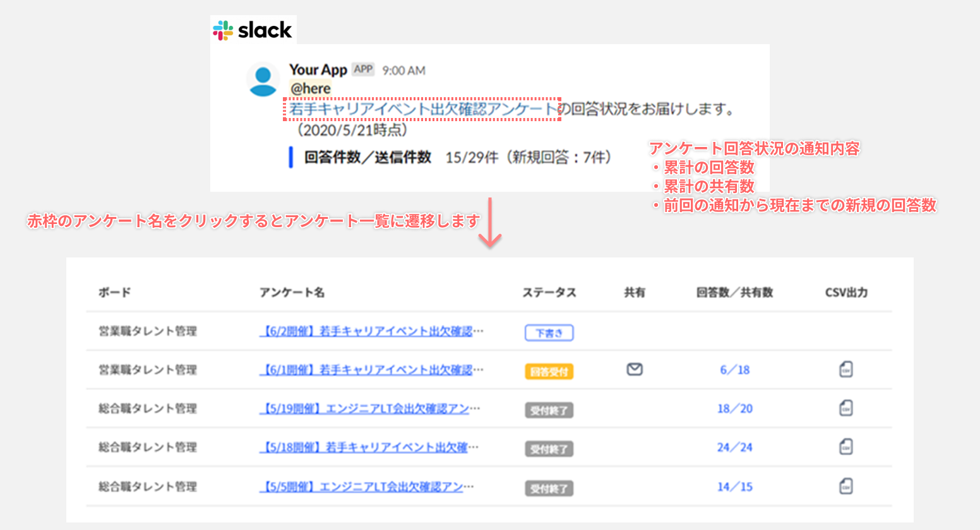The image size is (980, 530).
Task: Open the 【5/18開催】若手キャリアイベント survey link
Action: (369, 447)
